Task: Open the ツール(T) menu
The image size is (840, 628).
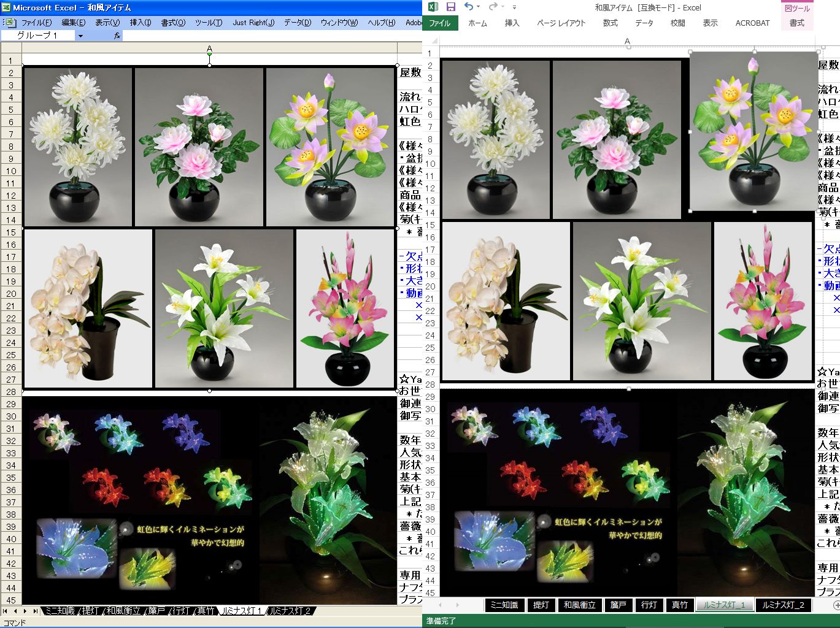Action: (209, 23)
